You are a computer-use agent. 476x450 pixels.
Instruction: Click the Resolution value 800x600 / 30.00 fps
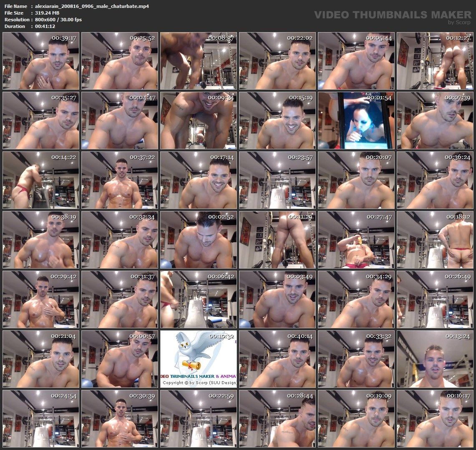point(58,20)
